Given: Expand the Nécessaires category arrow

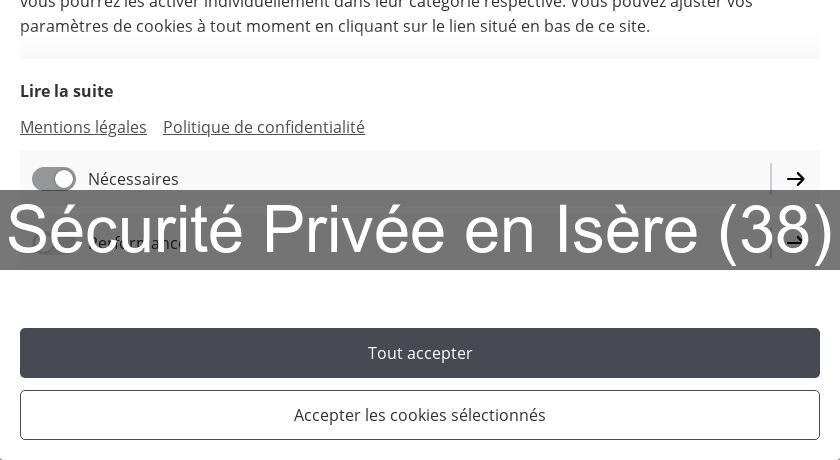Looking at the screenshot, I should coord(796,179).
